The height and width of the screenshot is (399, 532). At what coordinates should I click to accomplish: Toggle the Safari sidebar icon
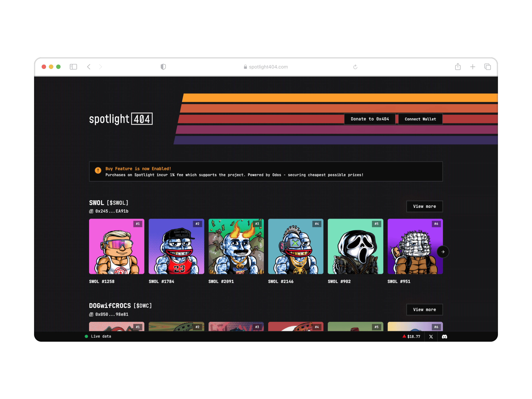point(73,67)
